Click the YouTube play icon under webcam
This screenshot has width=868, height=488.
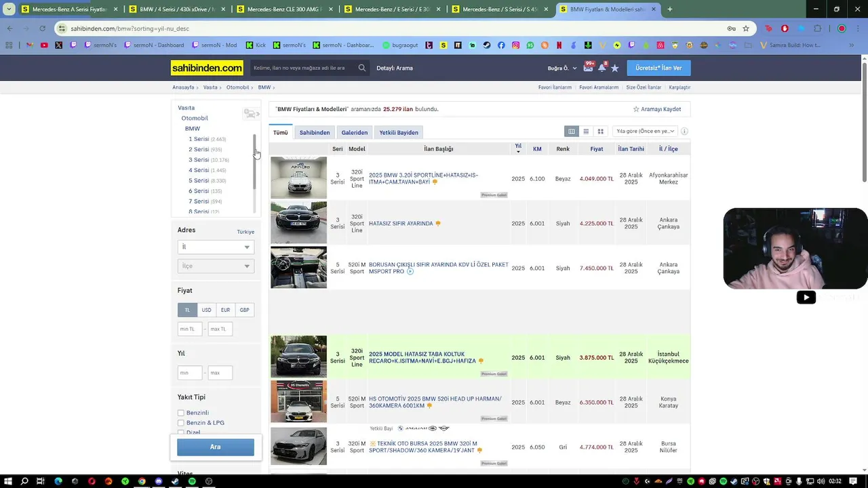coord(806,297)
